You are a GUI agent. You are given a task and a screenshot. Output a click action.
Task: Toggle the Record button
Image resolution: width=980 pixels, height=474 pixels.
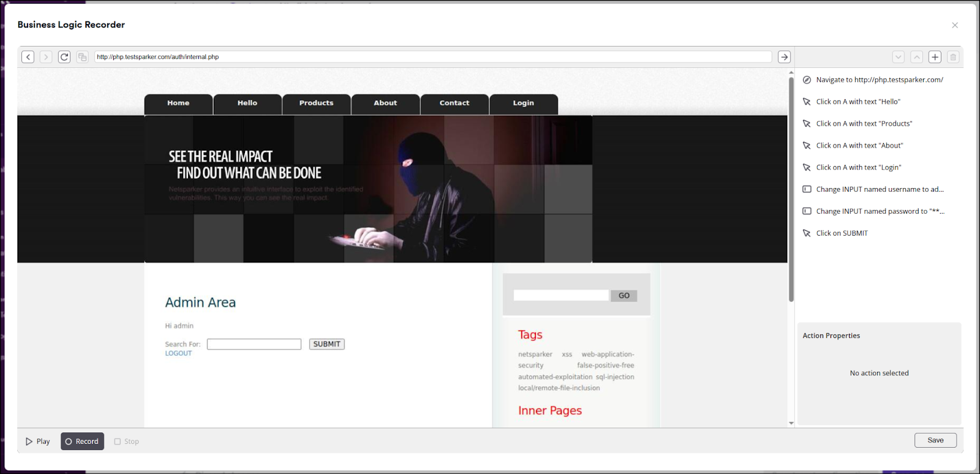click(82, 442)
